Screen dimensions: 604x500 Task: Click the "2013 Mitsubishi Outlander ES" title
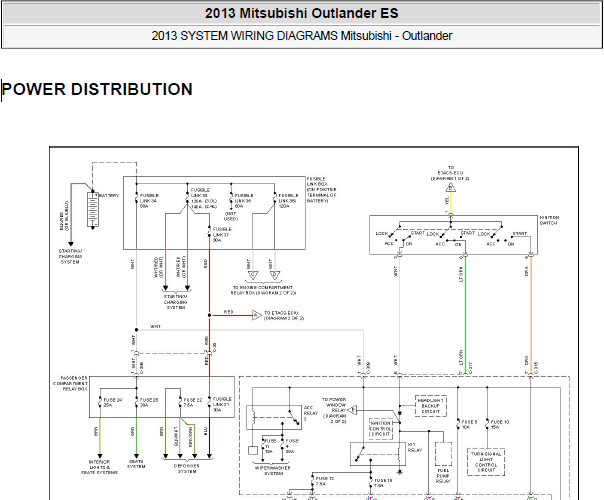302,13
